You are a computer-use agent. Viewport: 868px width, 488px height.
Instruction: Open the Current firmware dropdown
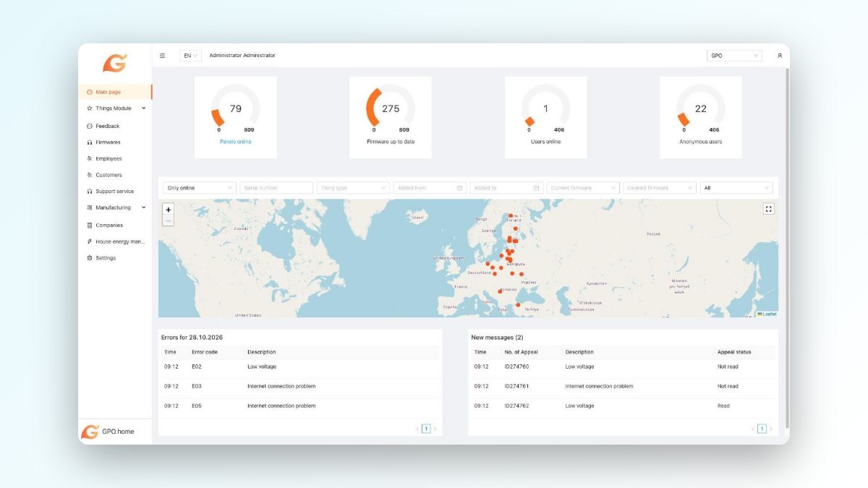[x=583, y=188]
